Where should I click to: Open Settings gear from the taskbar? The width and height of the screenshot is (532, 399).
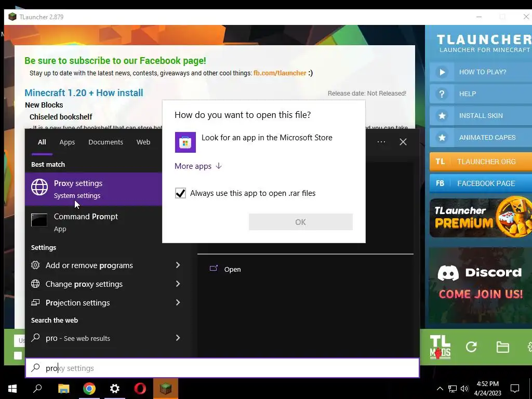[115, 389]
